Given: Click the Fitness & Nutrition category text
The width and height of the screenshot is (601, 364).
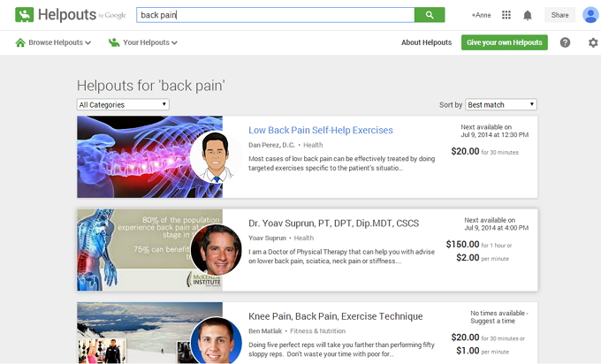Looking at the screenshot, I should coord(317,331).
